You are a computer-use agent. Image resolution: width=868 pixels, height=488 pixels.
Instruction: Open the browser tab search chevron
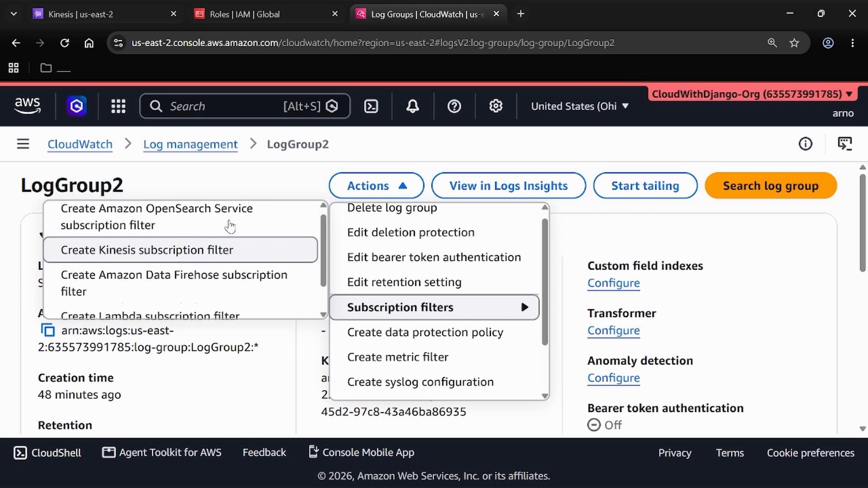pyautogui.click(x=14, y=14)
